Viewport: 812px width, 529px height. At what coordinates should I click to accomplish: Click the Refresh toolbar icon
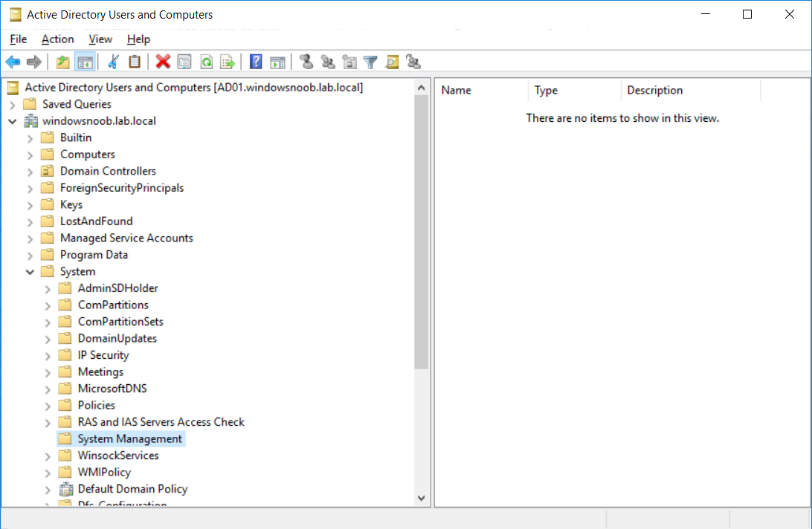tap(206, 62)
